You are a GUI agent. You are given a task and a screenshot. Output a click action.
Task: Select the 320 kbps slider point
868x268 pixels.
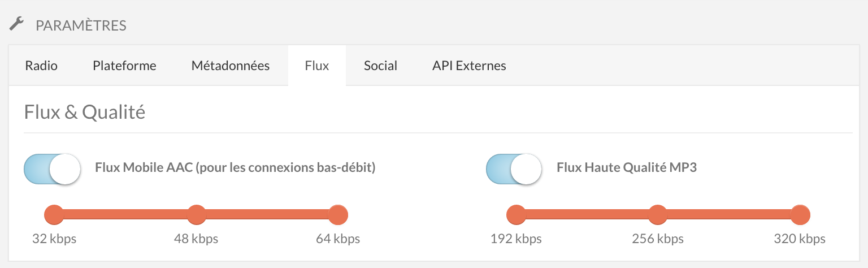point(800,215)
